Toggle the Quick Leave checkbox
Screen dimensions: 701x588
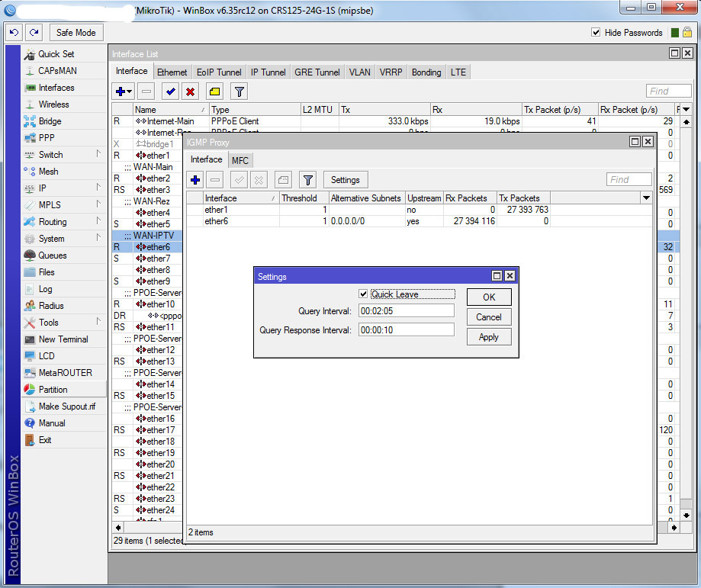tap(364, 294)
